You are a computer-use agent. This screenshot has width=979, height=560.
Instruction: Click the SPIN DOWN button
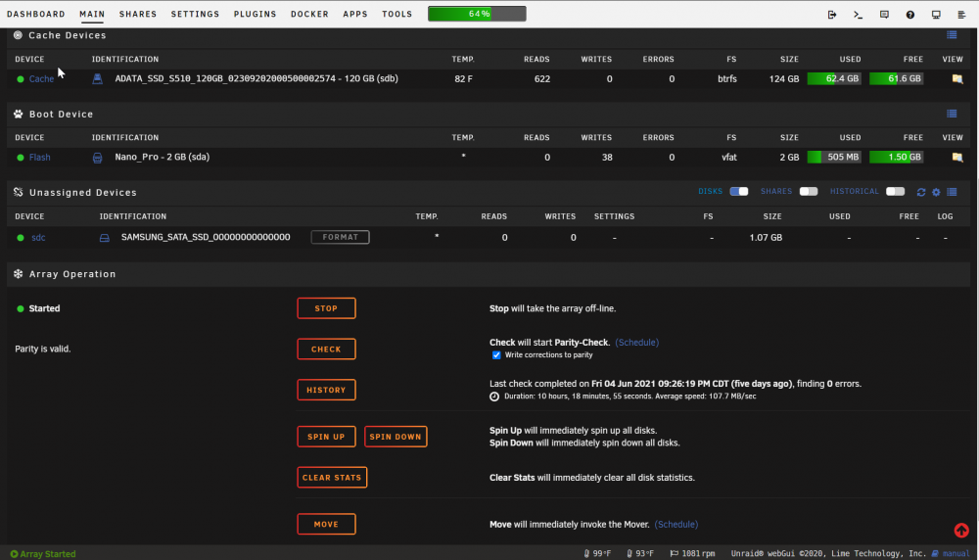click(x=396, y=437)
